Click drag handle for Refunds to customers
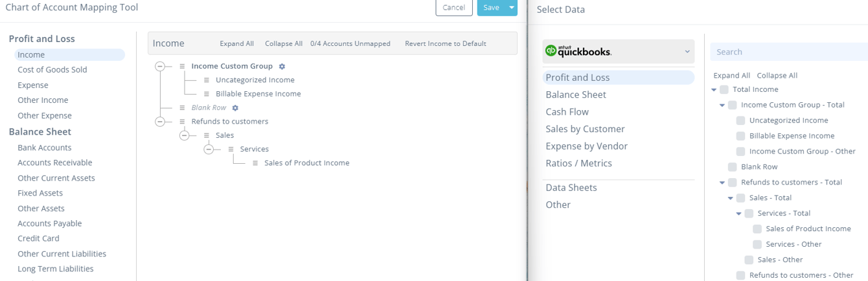The image size is (868, 281). 183,122
